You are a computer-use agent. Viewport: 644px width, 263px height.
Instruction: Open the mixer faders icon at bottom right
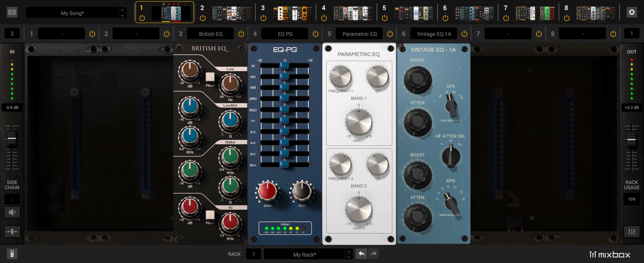[631, 231]
